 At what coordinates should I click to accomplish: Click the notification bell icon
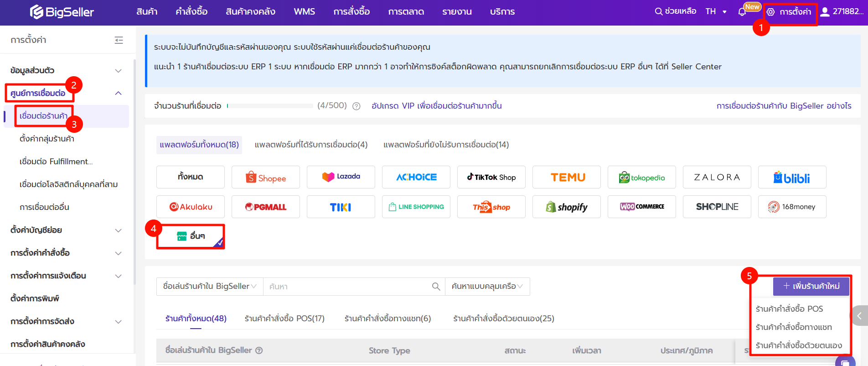pos(742,12)
